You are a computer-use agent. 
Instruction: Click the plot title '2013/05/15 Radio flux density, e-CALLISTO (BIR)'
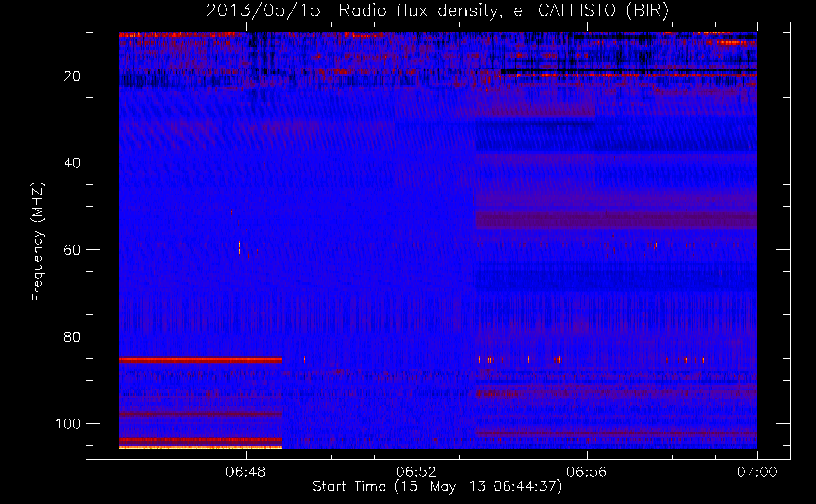(437, 11)
